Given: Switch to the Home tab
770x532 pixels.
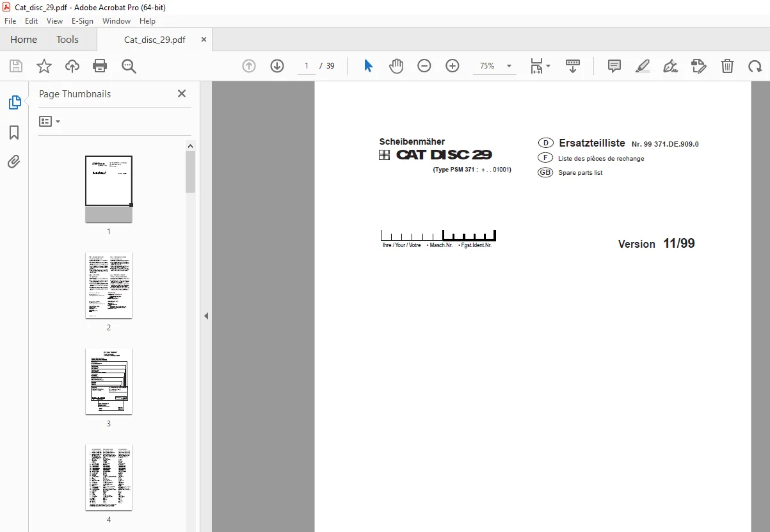Looking at the screenshot, I should pos(24,40).
